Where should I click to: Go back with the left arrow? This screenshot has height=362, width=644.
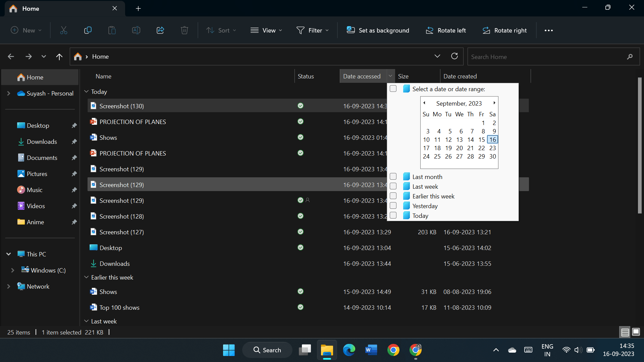tap(11, 57)
